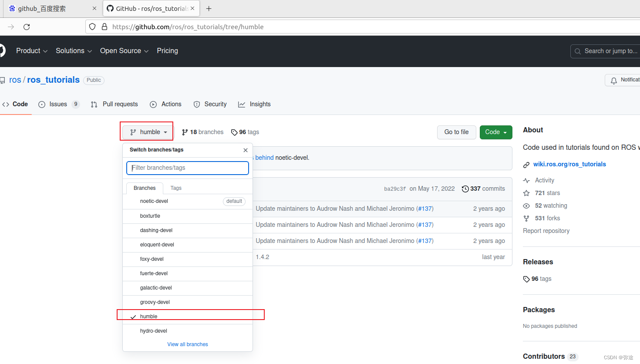Open the Solutions dropdown menu
This screenshot has width=640, height=364.
(74, 51)
